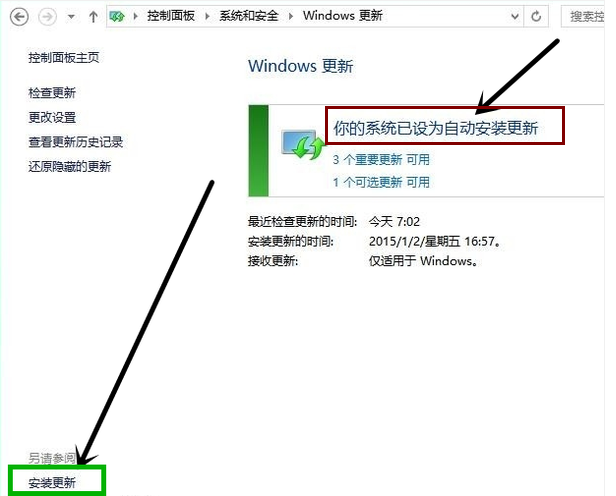View 查看更新历史记录 link
Screen dimensions: 616x496
[x=76, y=142]
